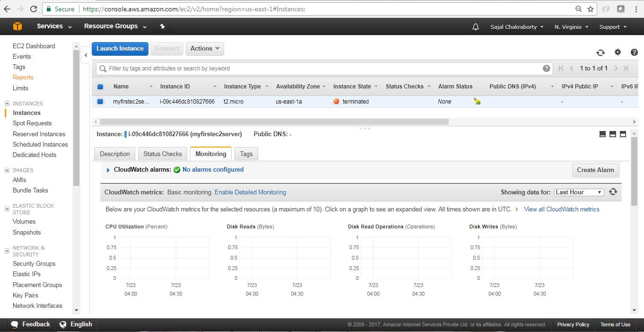
Task: Open Spot Requests in sidebar
Action: tap(32, 123)
